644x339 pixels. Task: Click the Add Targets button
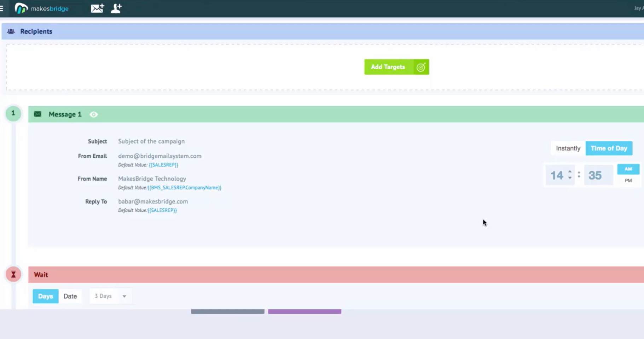pos(388,67)
